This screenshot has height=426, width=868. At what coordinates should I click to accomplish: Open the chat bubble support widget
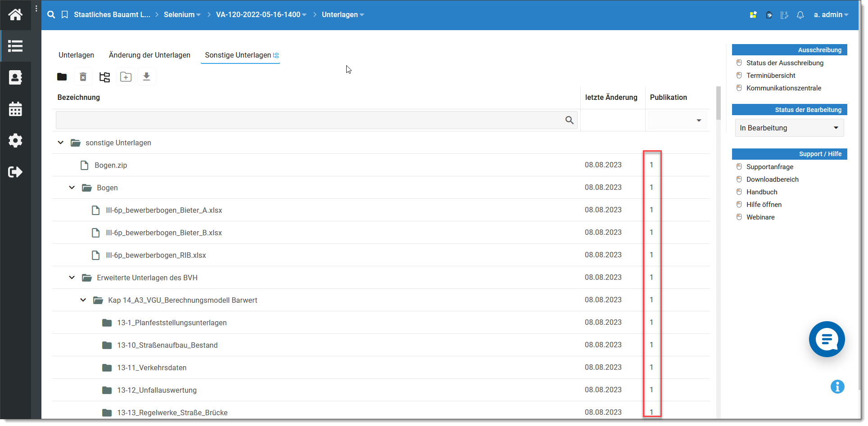[x=826, y=339]
